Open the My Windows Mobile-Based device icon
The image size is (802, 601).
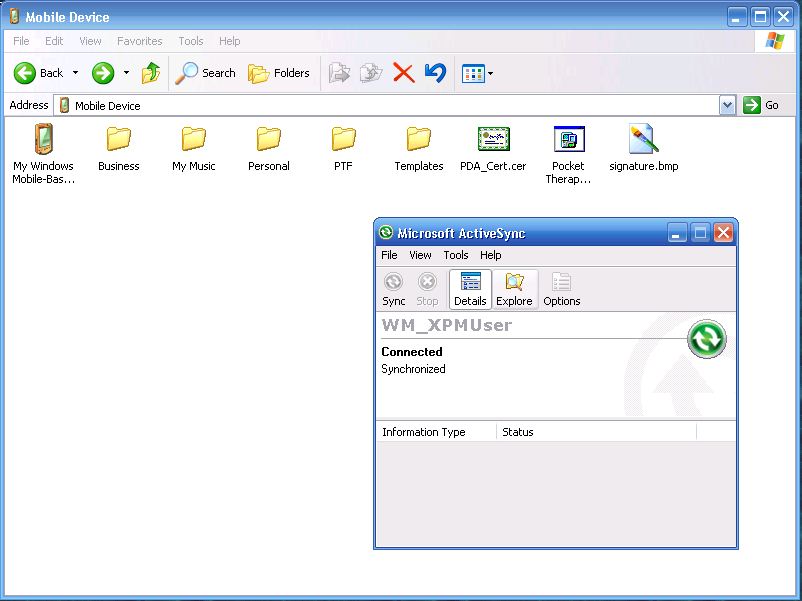tap(43, 140)
